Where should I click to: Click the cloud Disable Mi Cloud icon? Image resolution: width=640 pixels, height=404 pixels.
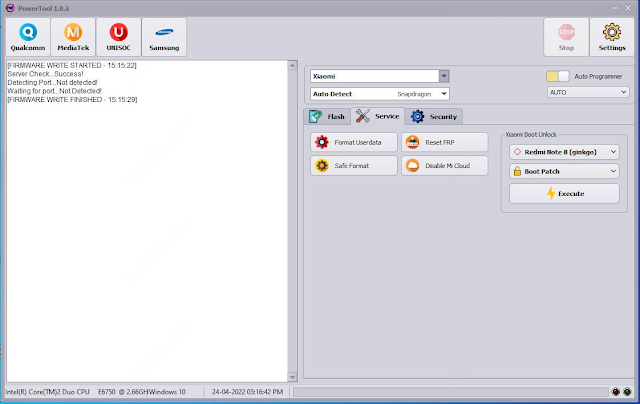(413, 166)
